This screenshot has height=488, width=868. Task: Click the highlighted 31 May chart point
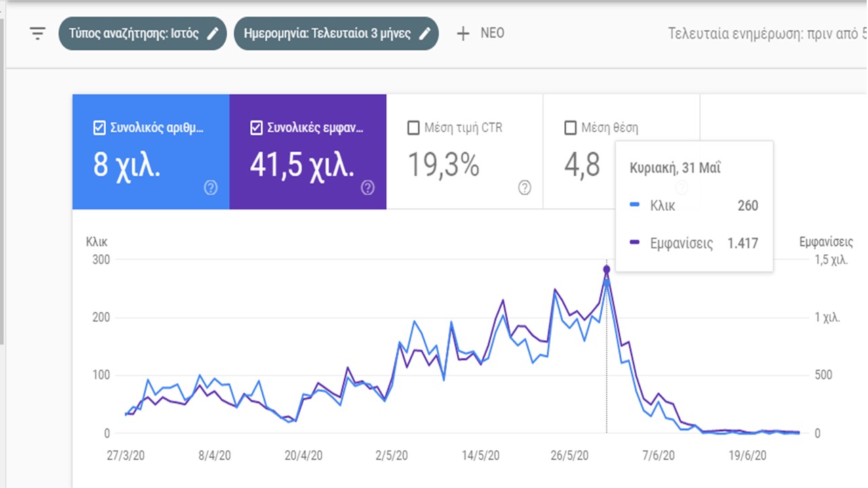pyautogui.click(x=606, y=270)
